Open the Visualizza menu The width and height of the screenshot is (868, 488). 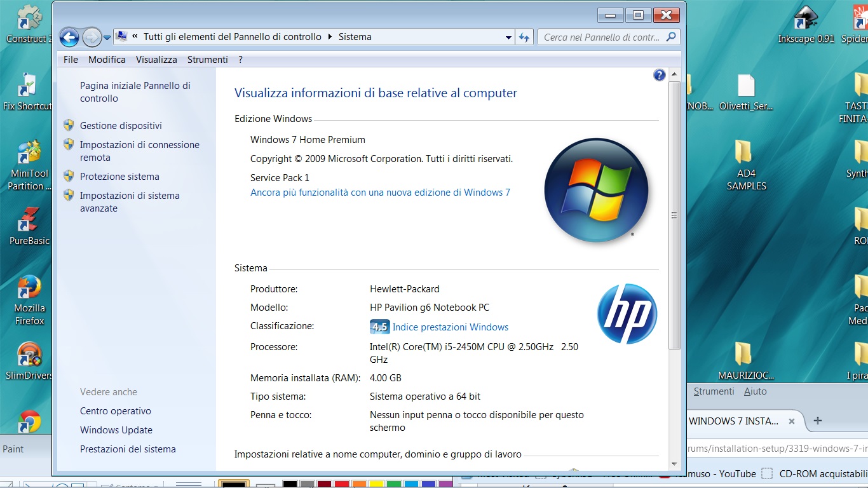pos(156,59)
